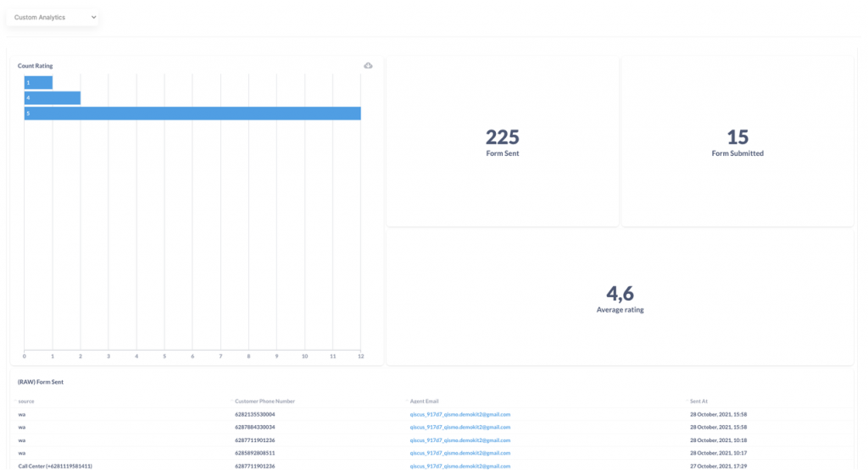Click the 27 October, 2021, 17:29 timestamp
The image size is (868, 470).
click(x=718, y=466)
